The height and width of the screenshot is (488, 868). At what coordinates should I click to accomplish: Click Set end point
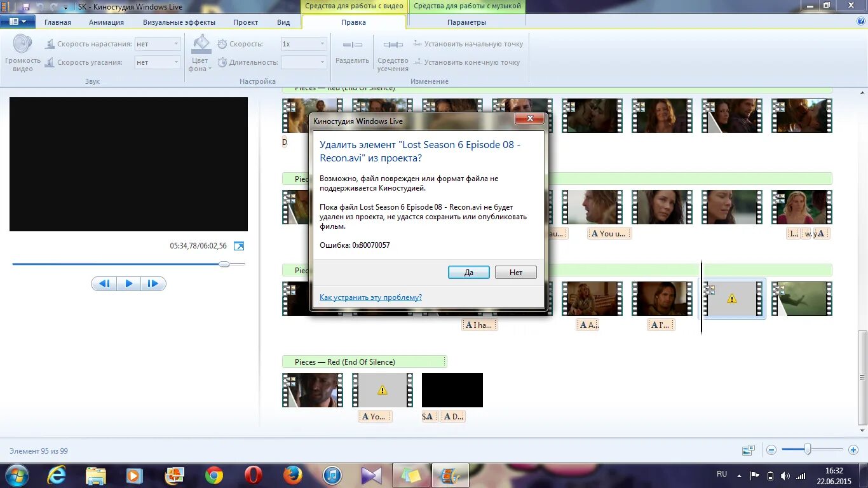(466, 62)
